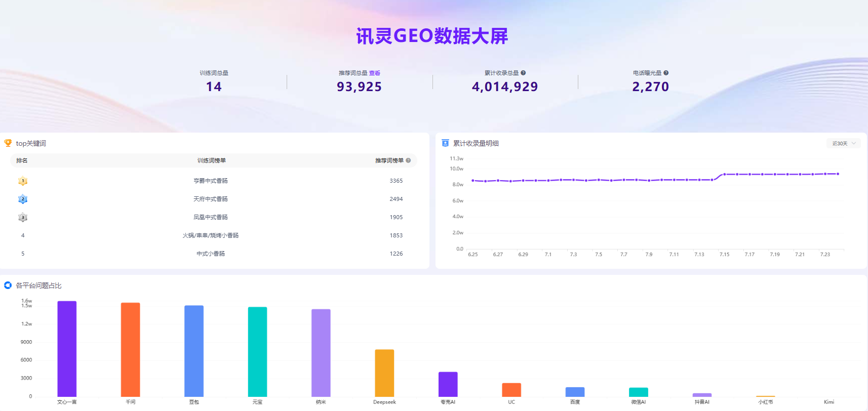Click the 纳米 lavender bar
This screenshot has height=411, width=868.
(x=321, y=353)
